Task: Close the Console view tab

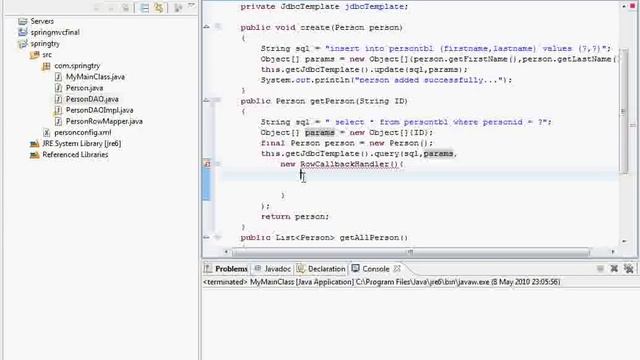Action: click(x=397, y=269)
